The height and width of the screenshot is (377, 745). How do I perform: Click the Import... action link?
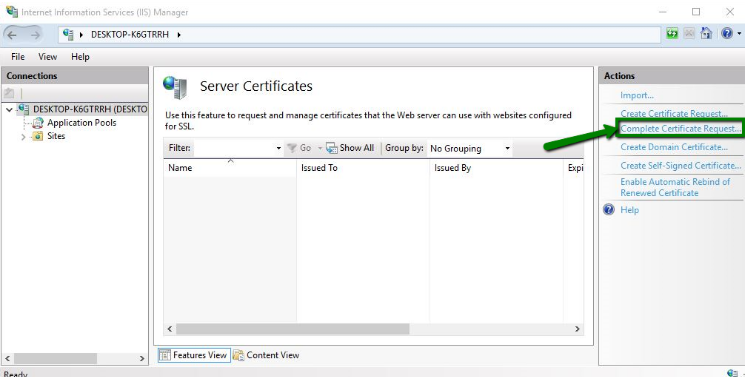tap(637, 95)
